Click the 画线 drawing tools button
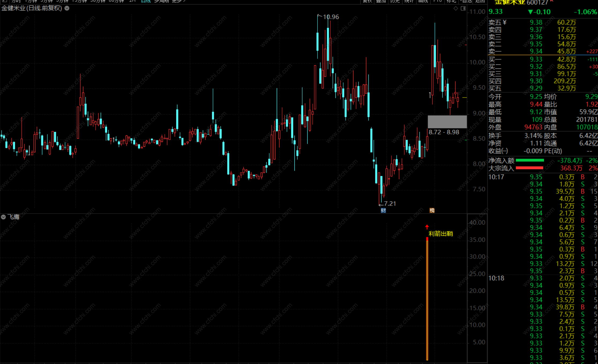This screenshot has height=364, width=598. [x=423, y=1]
